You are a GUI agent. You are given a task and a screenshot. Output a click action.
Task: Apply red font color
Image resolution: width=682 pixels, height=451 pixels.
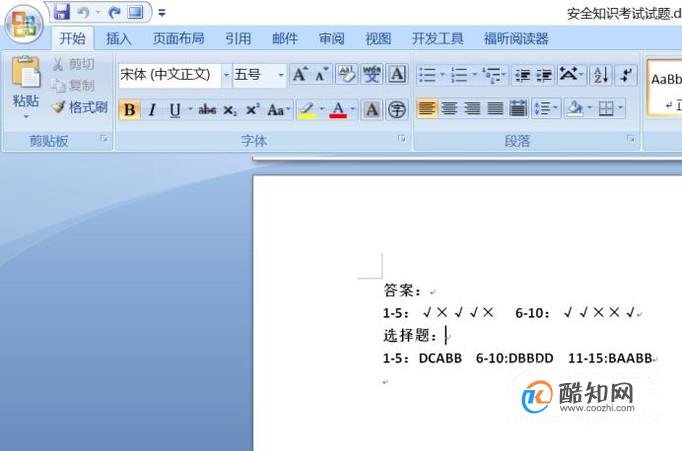coord(338,110)
